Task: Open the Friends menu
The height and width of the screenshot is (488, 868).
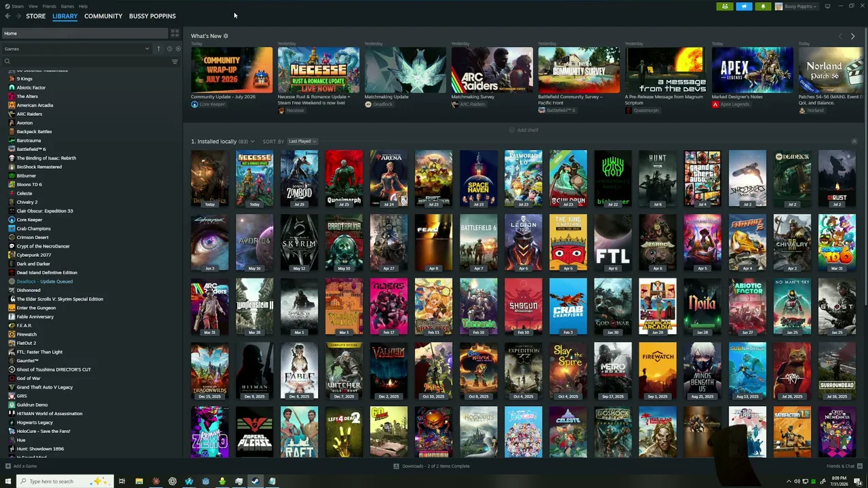Action: click(50, 6)
